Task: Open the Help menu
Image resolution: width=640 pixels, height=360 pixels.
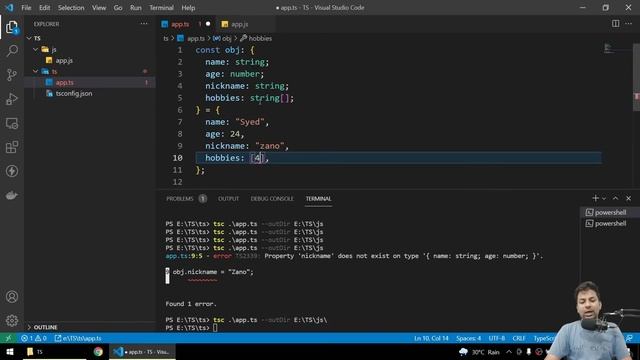Action: pos(188,8)
